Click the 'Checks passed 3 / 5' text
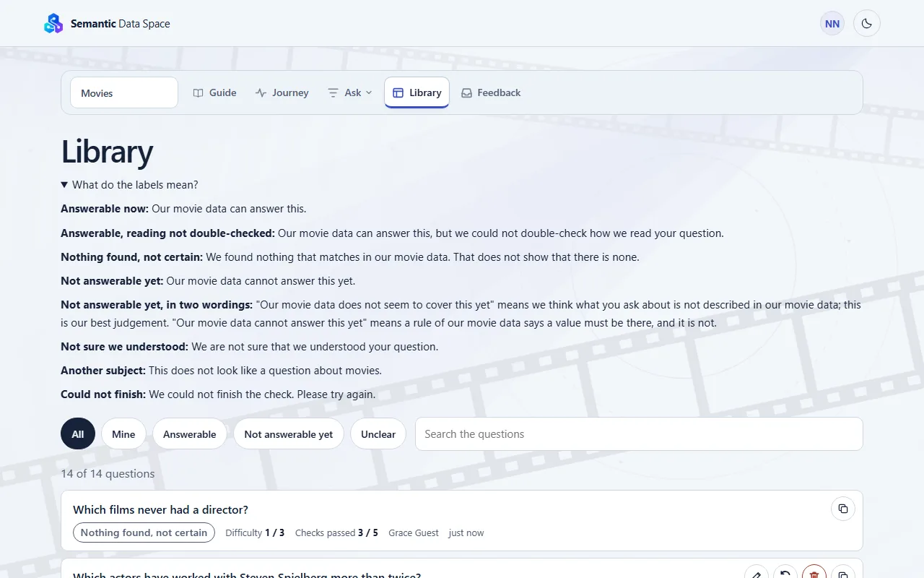 click(336, 533)
